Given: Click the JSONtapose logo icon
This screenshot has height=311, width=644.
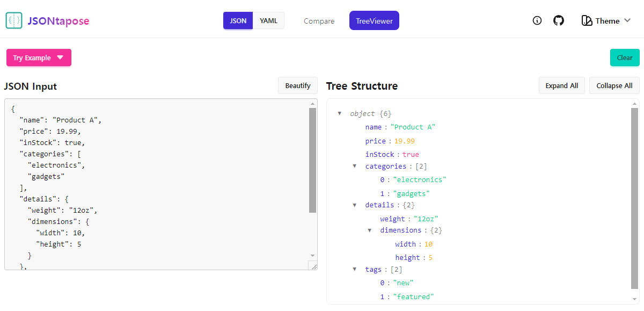Looking at the screenshot, I should tap(14, 20).
